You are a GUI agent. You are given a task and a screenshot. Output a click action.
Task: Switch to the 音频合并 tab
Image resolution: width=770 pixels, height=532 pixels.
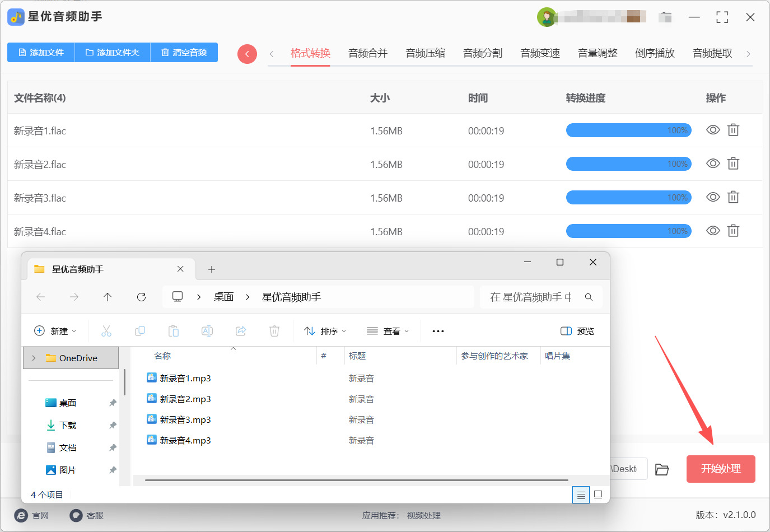pos(368,53)
